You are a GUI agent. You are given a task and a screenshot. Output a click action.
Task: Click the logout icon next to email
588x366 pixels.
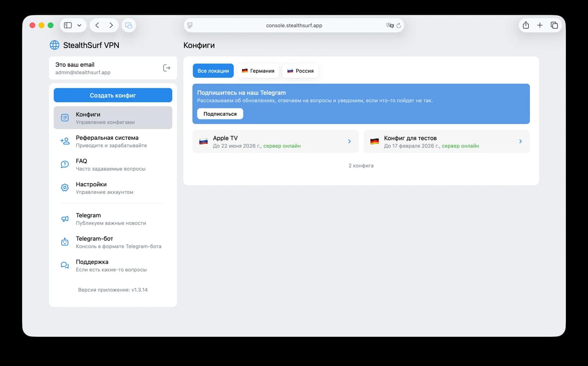point(167,68)
